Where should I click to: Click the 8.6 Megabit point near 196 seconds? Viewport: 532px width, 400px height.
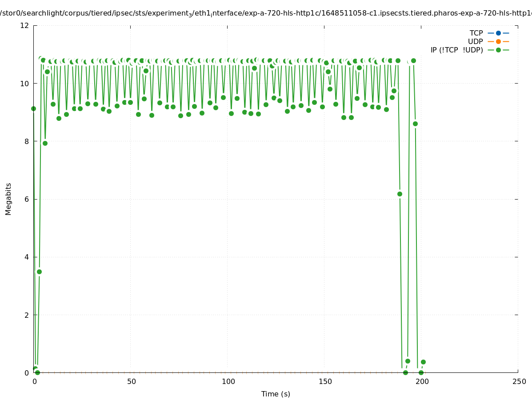point(415,124)
